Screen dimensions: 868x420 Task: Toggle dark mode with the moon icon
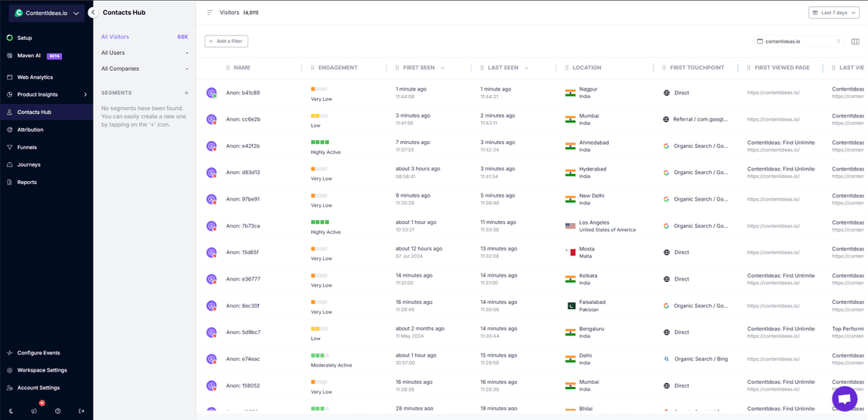11,411
